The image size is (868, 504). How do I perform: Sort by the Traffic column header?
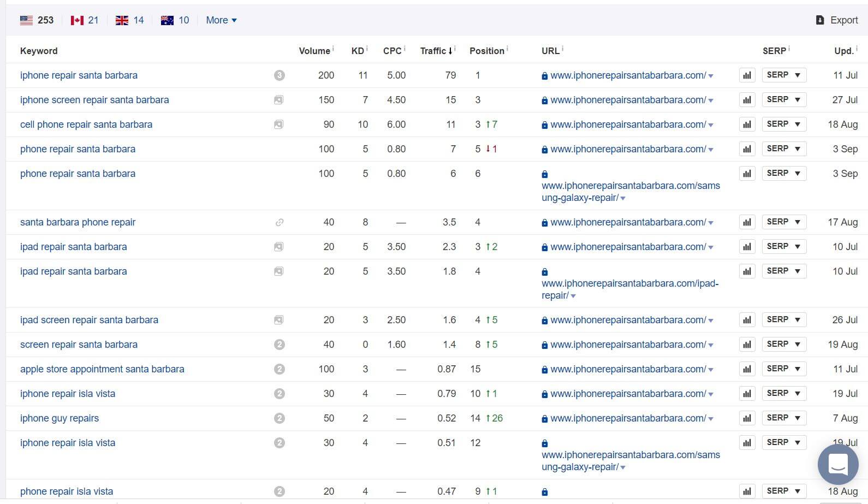tap(436, 51)
